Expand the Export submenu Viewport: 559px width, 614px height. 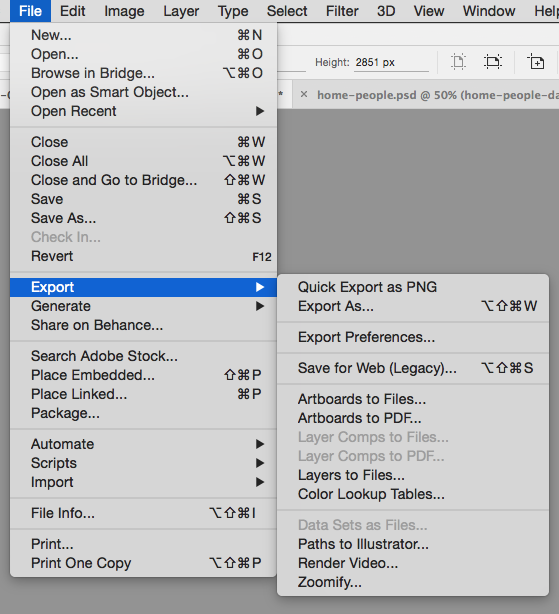tap(143, 287)
